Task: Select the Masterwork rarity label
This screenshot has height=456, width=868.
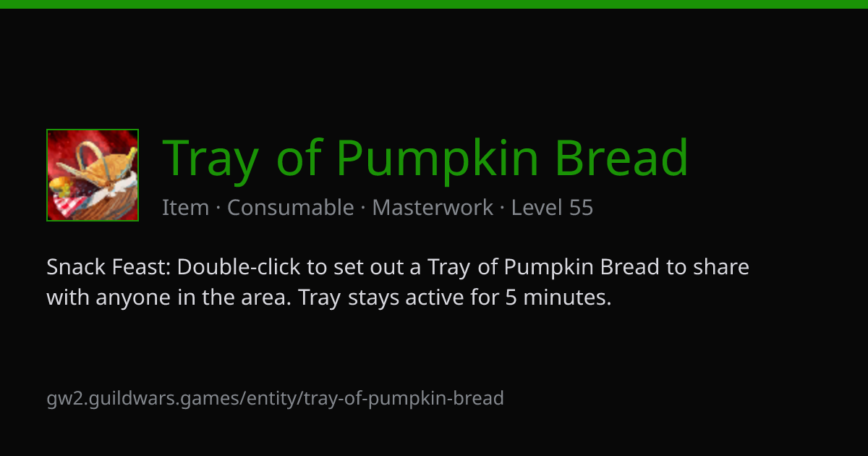Action: (433, 208)
